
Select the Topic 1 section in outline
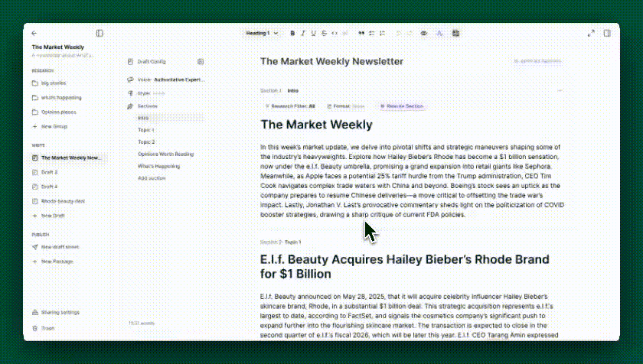coord(146,130)
